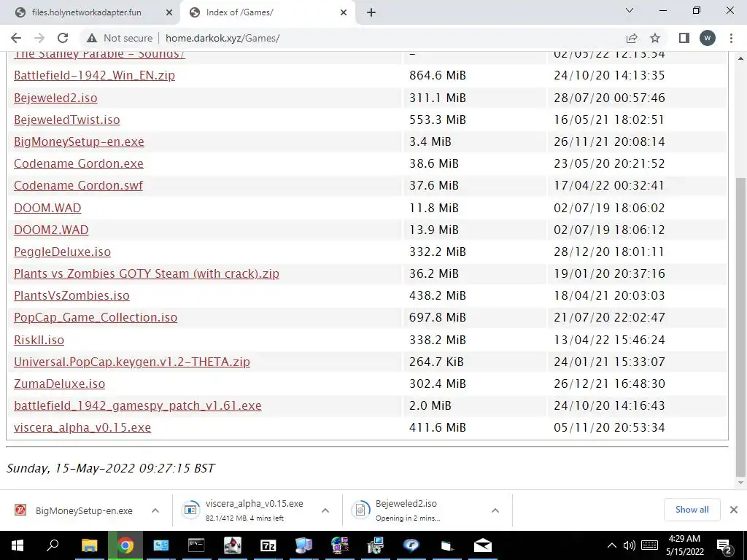Go back to the previous page

coord(16,38)
